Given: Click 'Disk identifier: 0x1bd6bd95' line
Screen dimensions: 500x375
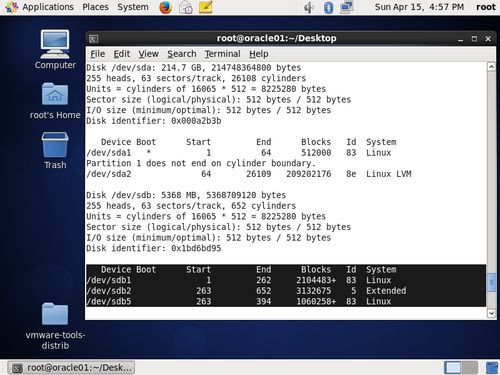Looking at the screenshot, I should (154, 248).
